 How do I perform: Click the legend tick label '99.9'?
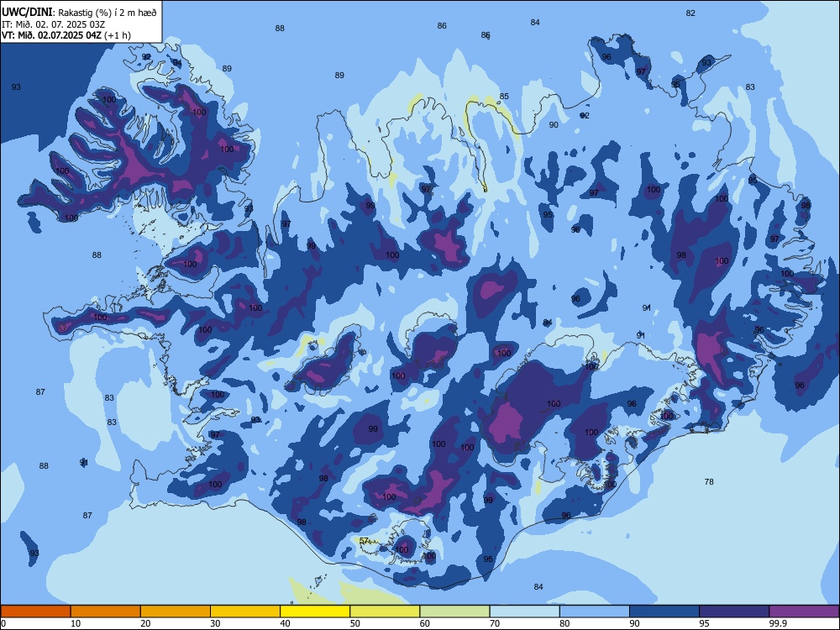click(x=777, y=623)
